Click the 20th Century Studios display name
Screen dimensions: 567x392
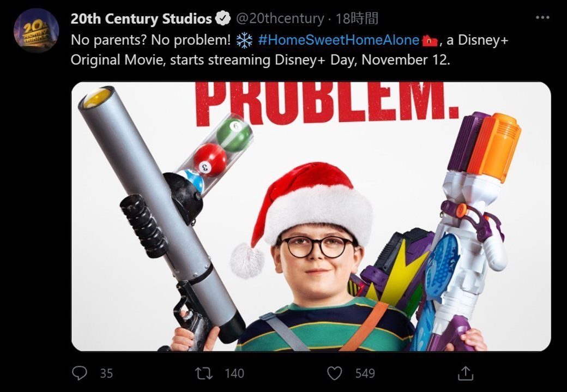(x=141, y=19)
